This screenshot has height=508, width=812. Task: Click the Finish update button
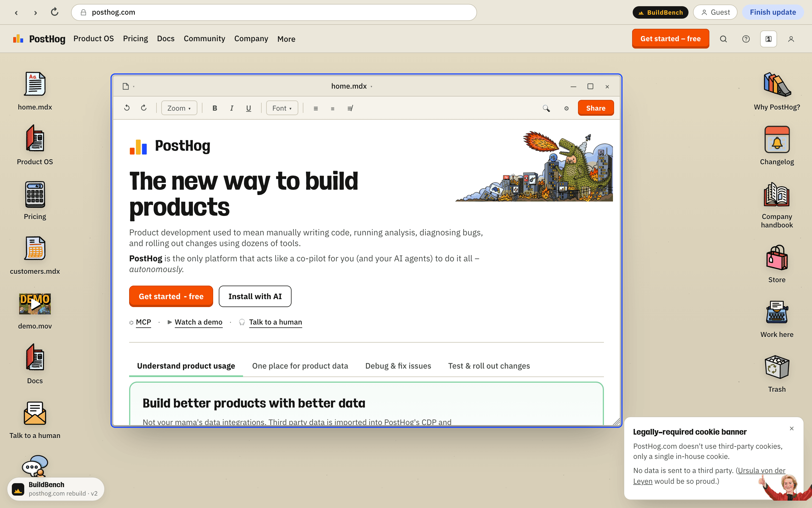[x=773, y=12]
